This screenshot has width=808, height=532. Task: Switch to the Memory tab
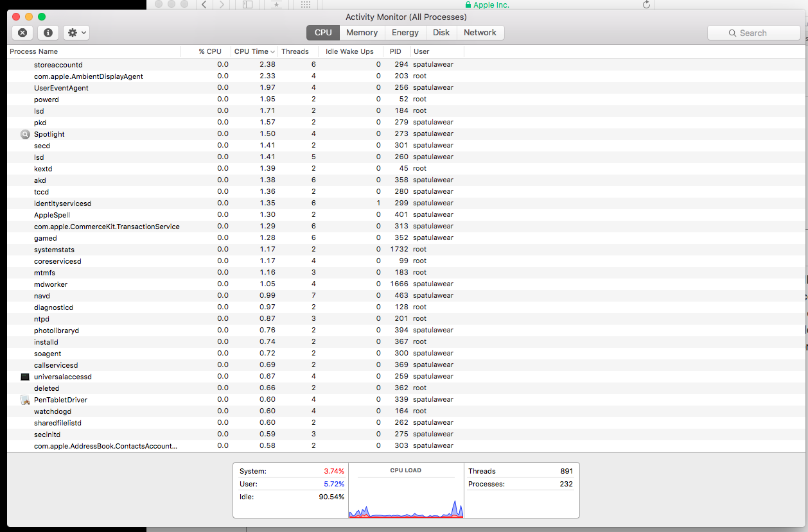(362, 33)
